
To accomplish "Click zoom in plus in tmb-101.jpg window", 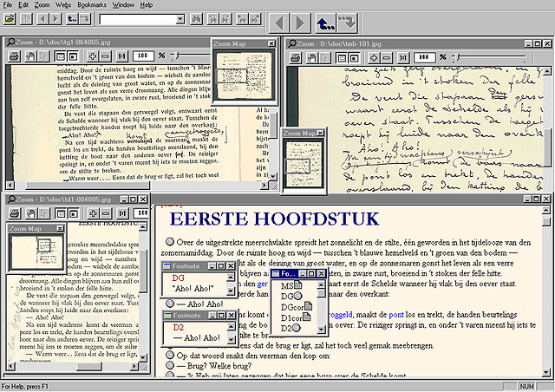I will (374, 57).
